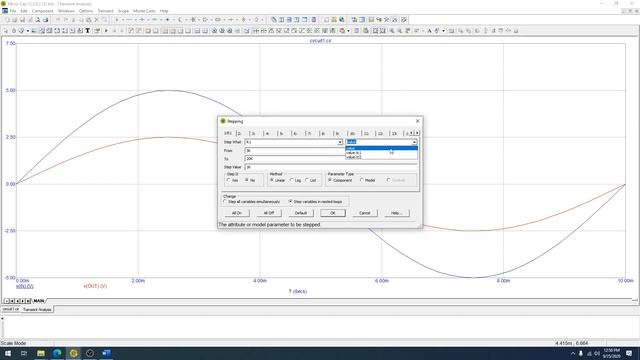Open the Scope menu
640x360 pixels.
coord(123,11)
